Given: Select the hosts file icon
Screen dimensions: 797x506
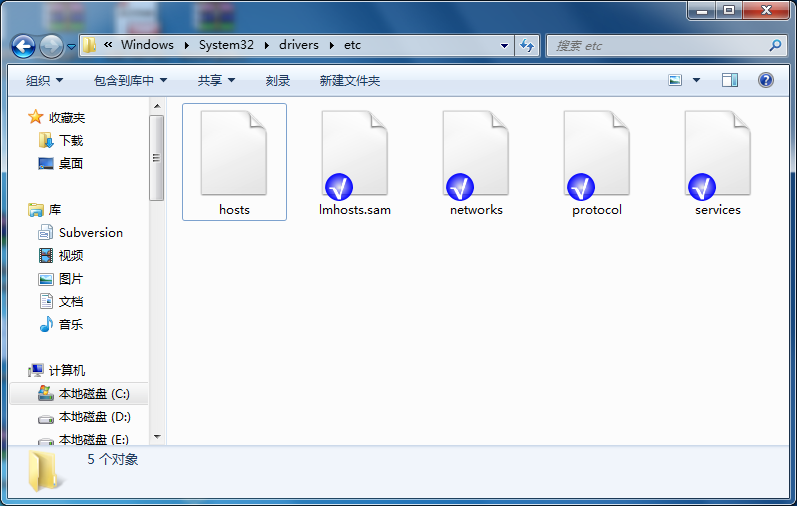Looking at the screenshot, I should coord(233,153).
